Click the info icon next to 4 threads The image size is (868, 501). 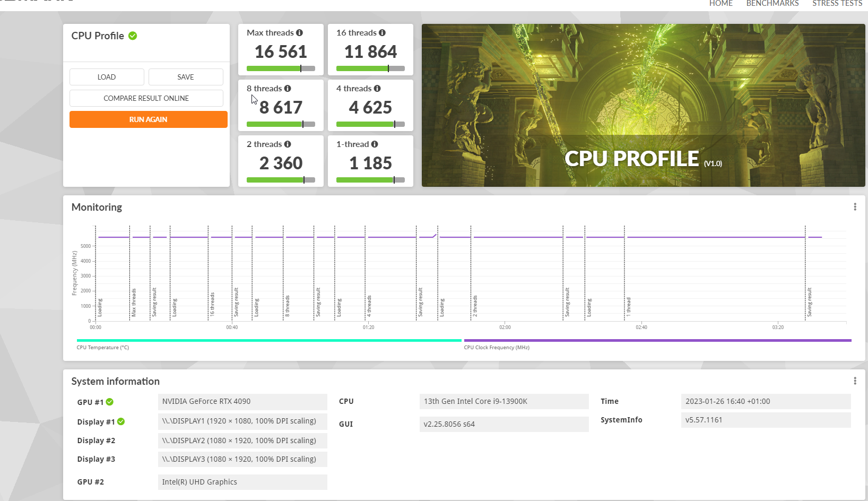click(x=377, y=89)
